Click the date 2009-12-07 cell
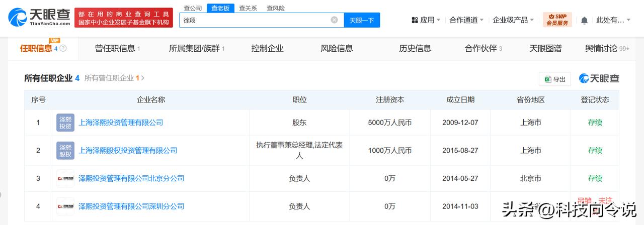This screenshot has height=225, width=644. point(460,123)
